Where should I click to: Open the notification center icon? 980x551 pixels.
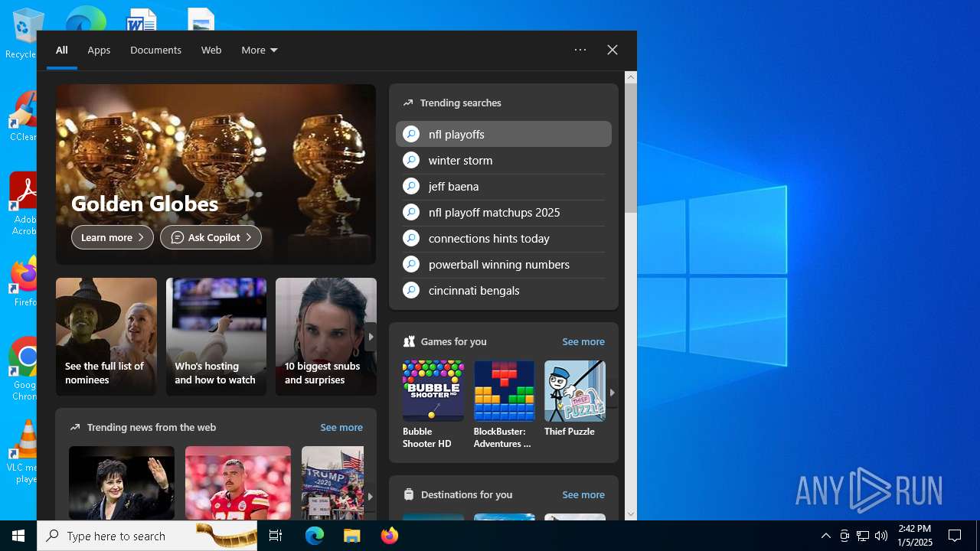[955, 536]
